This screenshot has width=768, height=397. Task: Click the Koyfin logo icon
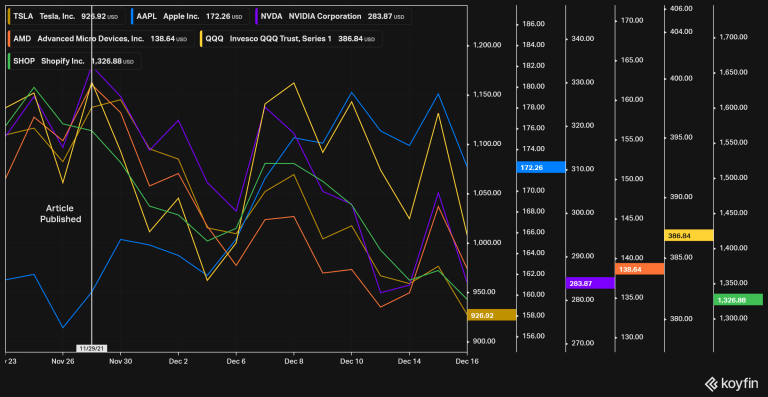(710, 383)
